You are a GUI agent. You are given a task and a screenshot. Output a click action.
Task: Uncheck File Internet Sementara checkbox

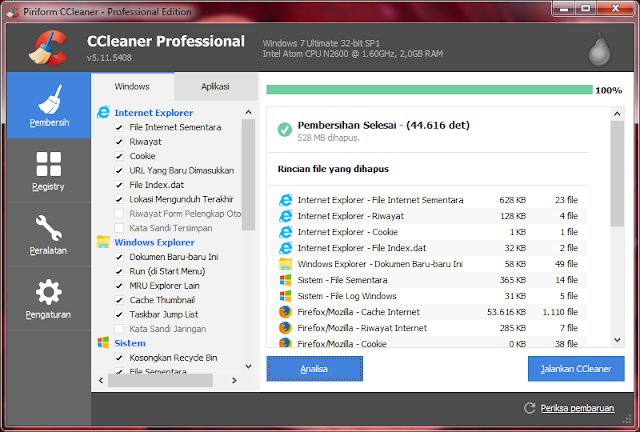[119, 127]
